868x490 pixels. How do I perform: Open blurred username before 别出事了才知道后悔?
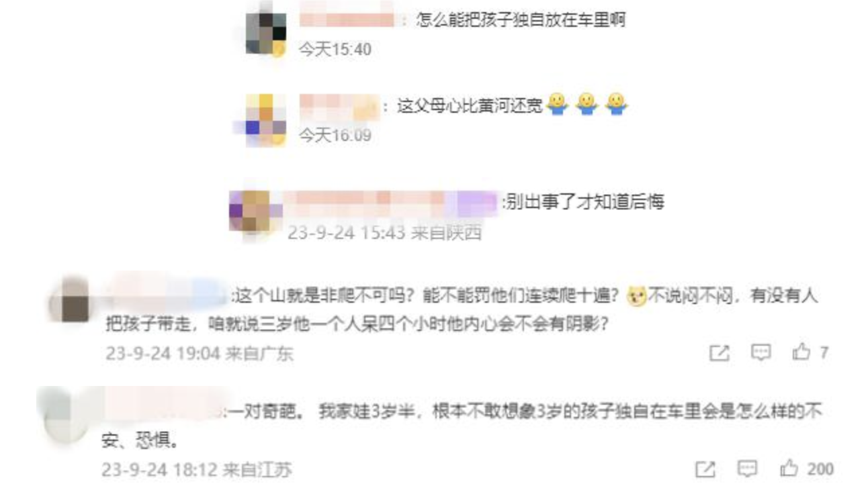point(391,201)
